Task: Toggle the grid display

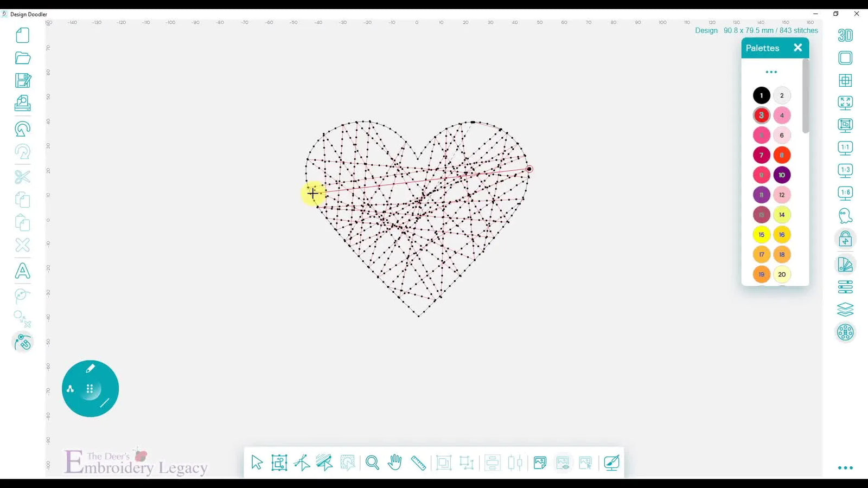Action: [x=845, y=80]
